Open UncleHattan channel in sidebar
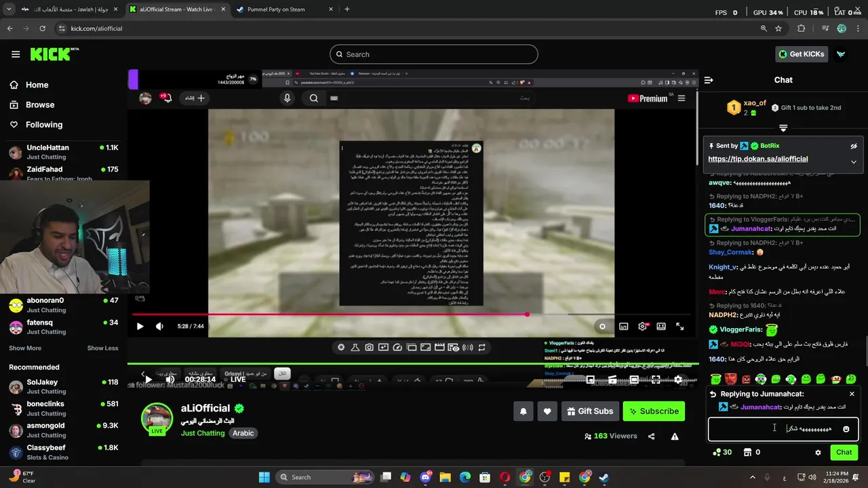This screenshot has width=868, height=488. tap(65, 152)
